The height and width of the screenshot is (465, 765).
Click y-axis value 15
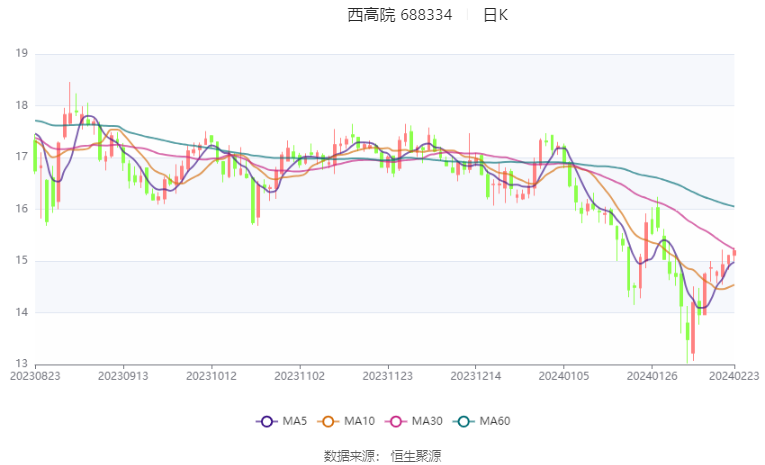(21, 260)
